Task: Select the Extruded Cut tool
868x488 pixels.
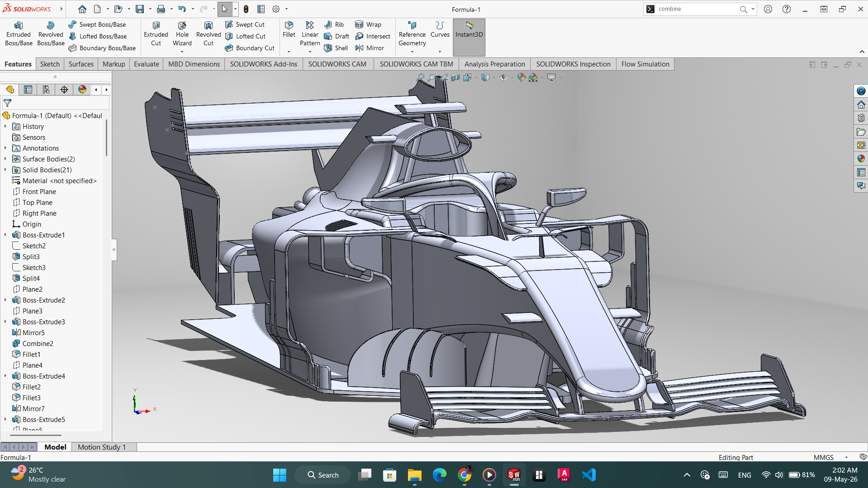Action: tap(156, 34)
